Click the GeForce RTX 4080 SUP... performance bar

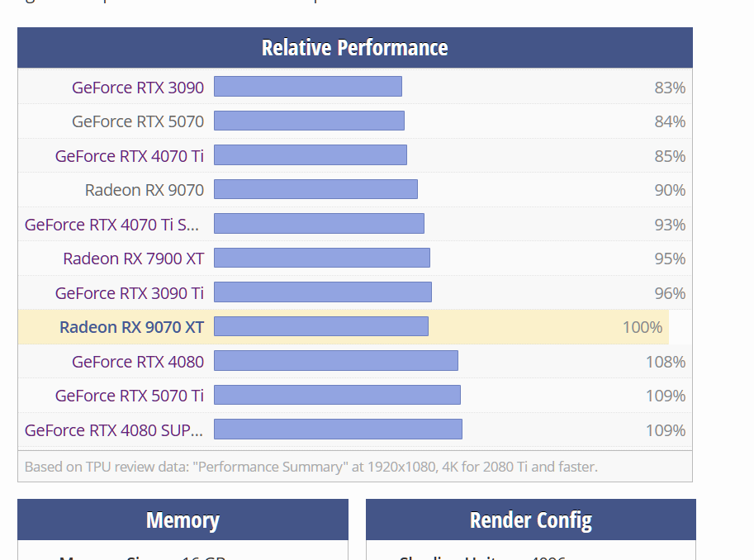[x=338, y=429]
